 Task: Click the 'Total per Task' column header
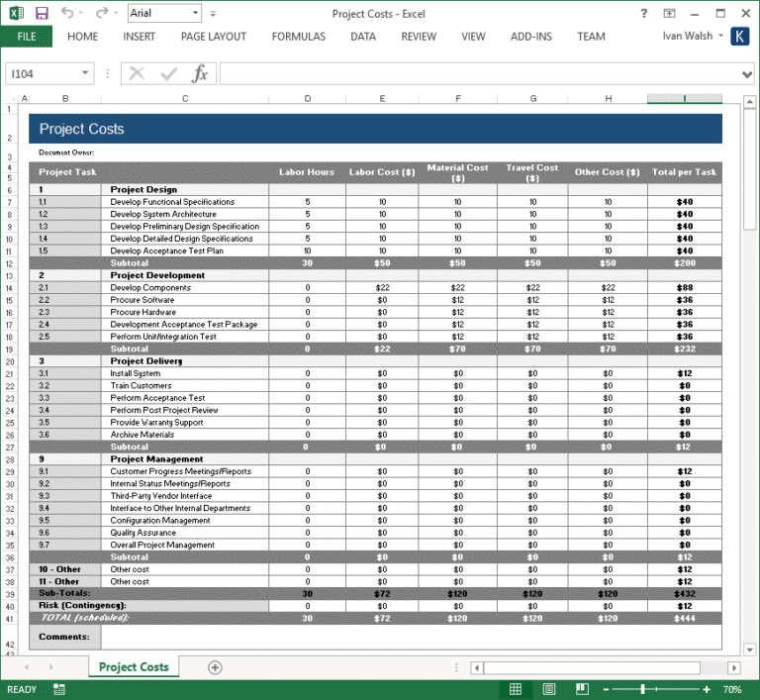pyautogui.click(x=685, y=172)
